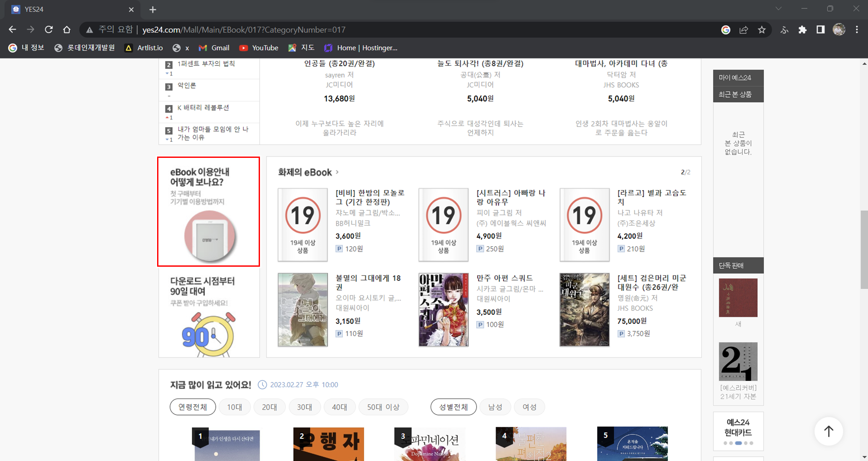Click the clock icon beside the update time
The width and height of the screenshot is (868, 461).
[263, 385]
